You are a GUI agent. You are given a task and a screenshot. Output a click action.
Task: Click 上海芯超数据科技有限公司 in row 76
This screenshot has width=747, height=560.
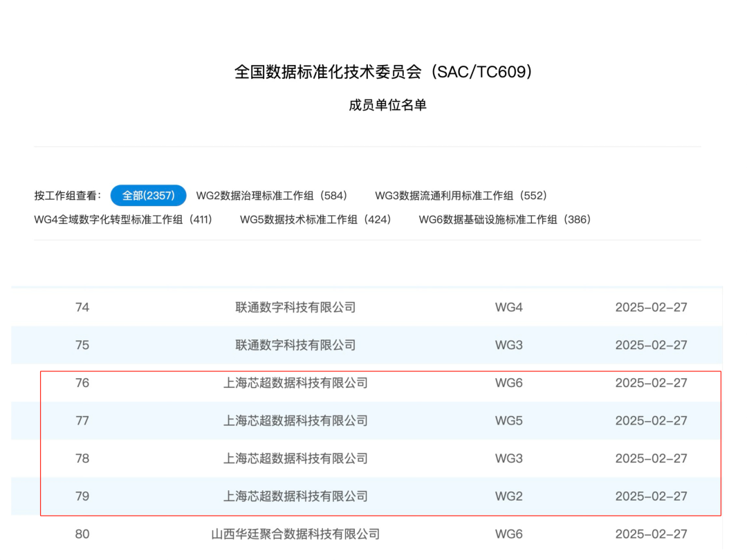[x=295, y=383]
